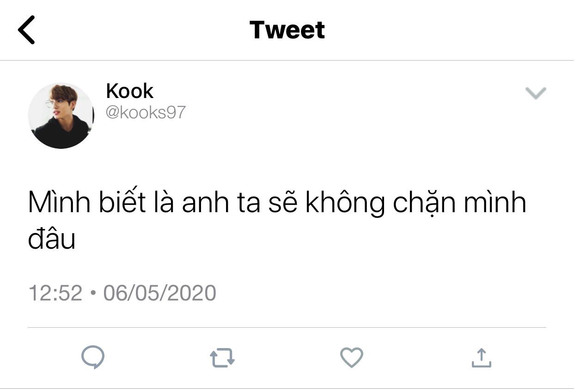This screenshot has width=574, height=392.
Task: Open profile via the Kook display name
Action: point(129,91)
